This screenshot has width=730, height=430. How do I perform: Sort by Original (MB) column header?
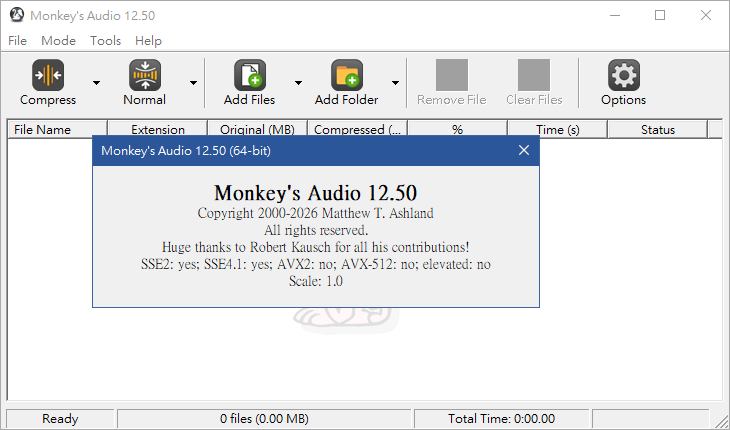pos(257,129)
